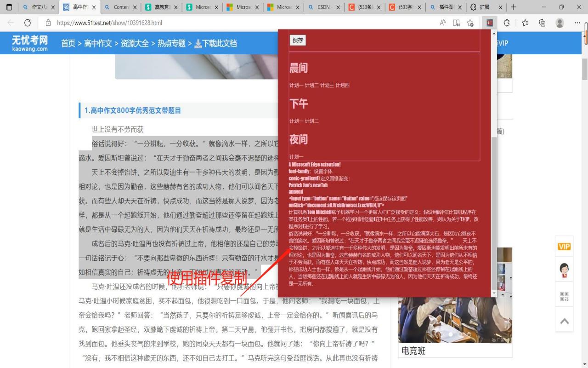Click the page's main vertical scrollbar thumb
The image size is (588, 368).
pos(584,70)
